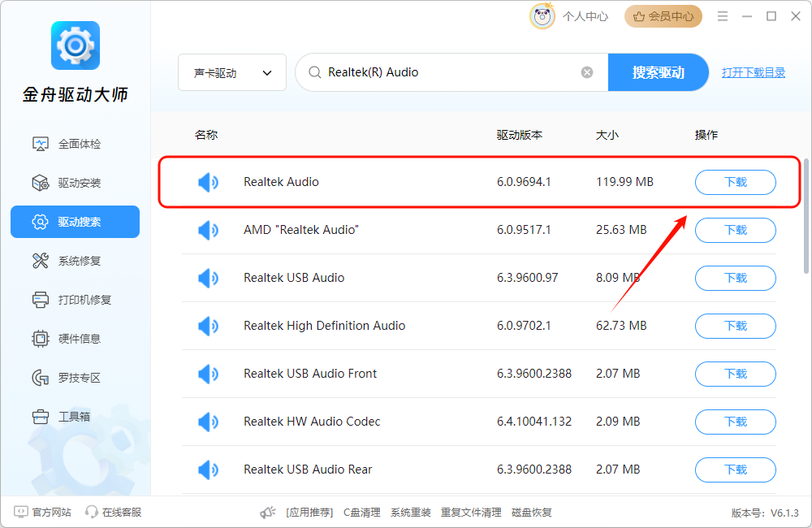Open the 会员中心 button
Screen dimensions: 812x528
point(663,16)
